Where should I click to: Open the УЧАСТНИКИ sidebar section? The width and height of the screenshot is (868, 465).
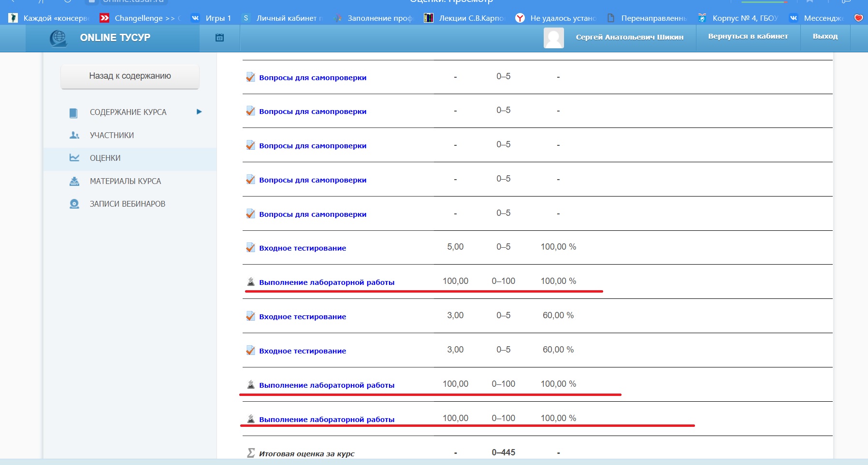(x=112, y=135)
